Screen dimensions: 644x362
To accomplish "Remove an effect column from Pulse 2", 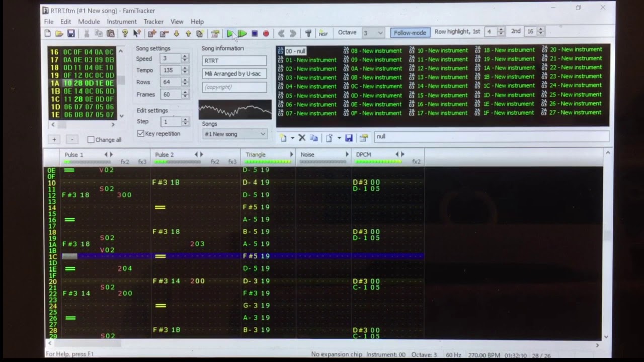I will (x=196, y=155).
